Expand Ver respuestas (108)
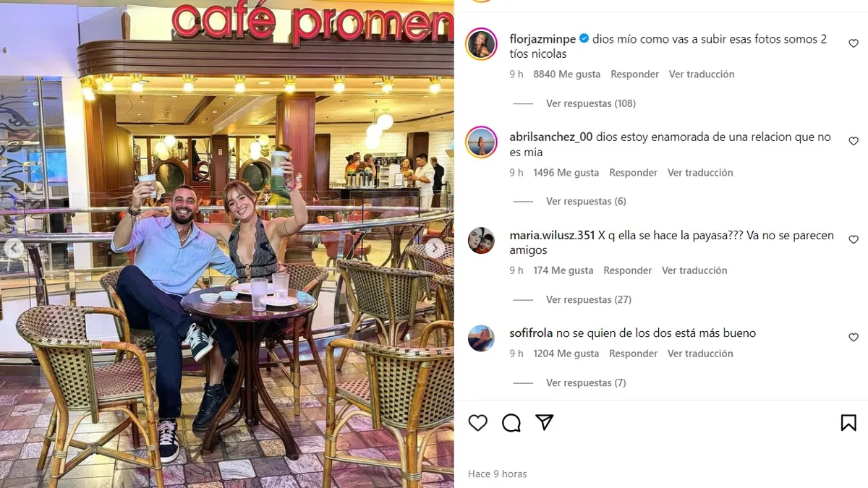 pos(591,103)
